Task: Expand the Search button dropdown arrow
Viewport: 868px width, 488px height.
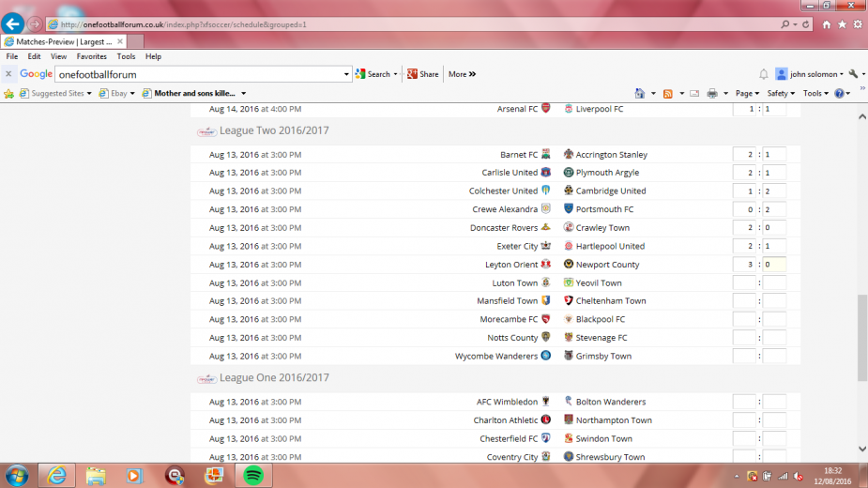Action: (x=395, y=74)
